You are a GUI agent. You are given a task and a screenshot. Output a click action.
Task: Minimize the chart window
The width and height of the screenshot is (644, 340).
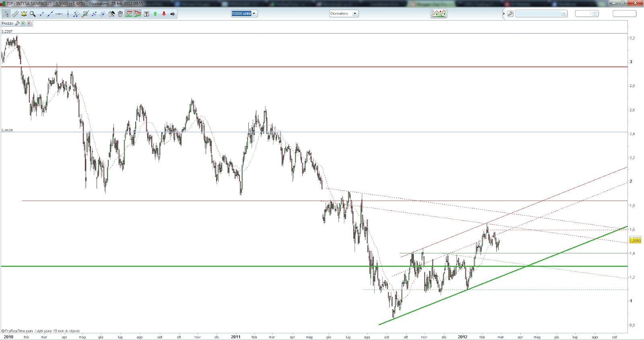(613, 3)
